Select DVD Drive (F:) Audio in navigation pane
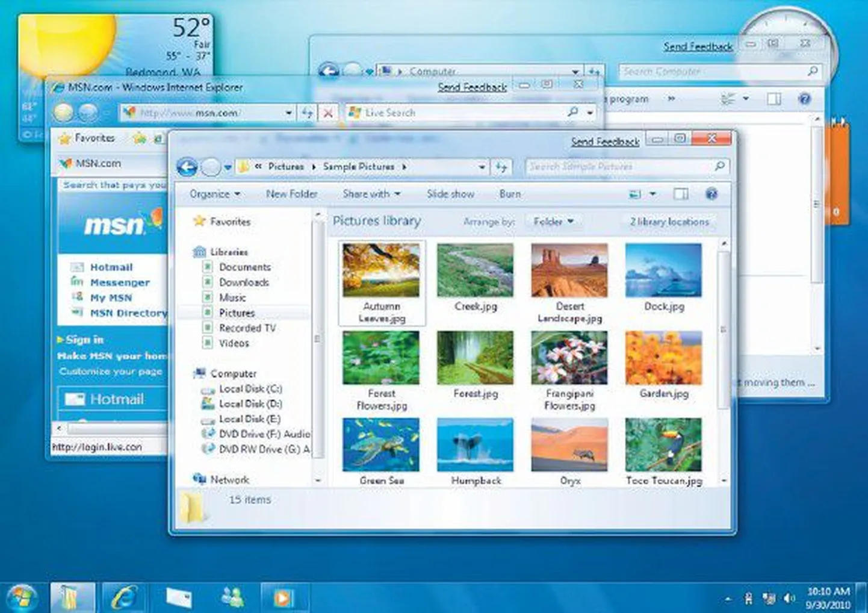The image size is (868, 613). (264, 434)
